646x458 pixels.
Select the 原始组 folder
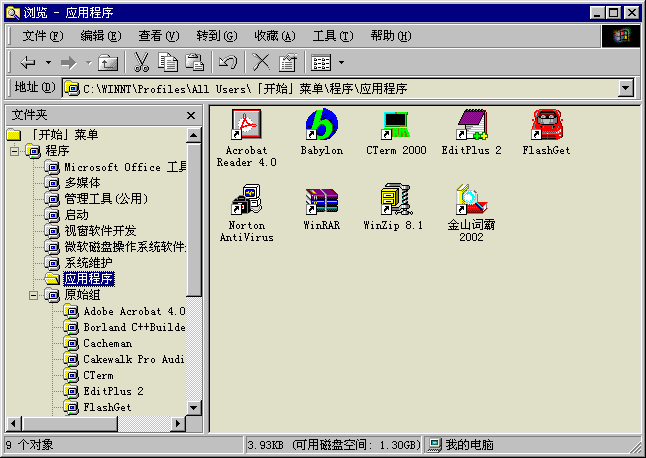point(82,295)
